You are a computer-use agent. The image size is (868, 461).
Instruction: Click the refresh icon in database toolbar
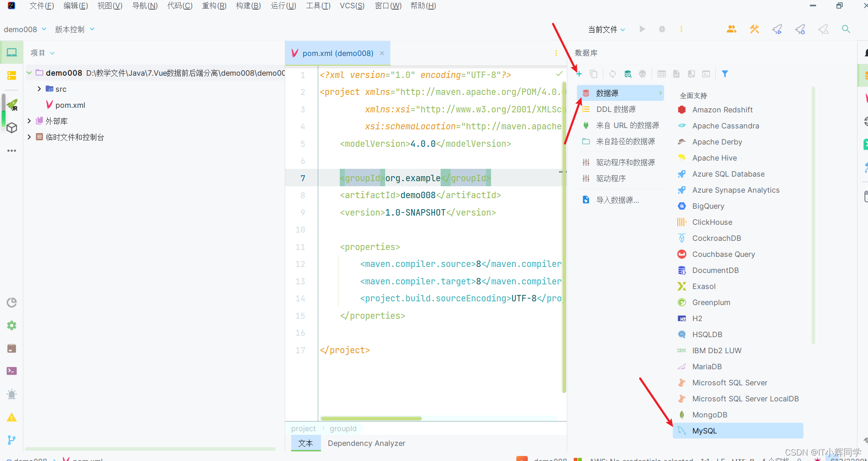click(x=613, y=74)
